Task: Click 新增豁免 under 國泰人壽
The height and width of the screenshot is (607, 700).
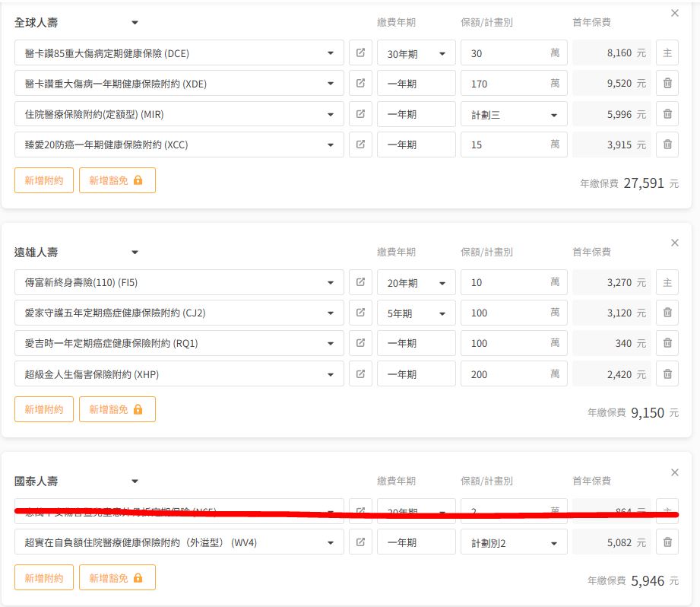Action: point(117,577)
